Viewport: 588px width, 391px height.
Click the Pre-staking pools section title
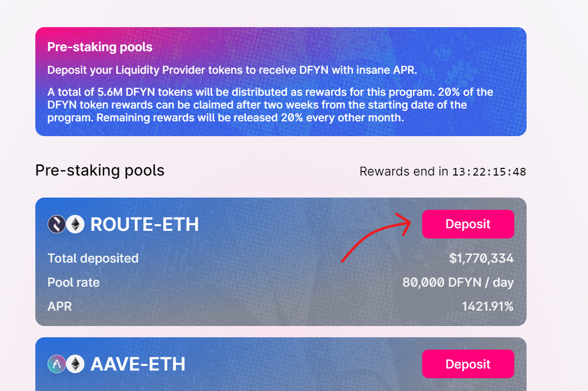100,170
